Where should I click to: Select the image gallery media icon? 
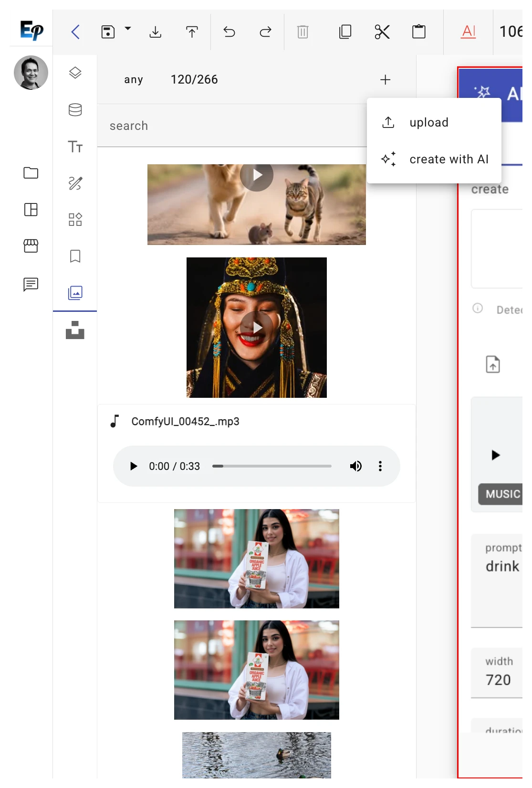coord(75,293)
